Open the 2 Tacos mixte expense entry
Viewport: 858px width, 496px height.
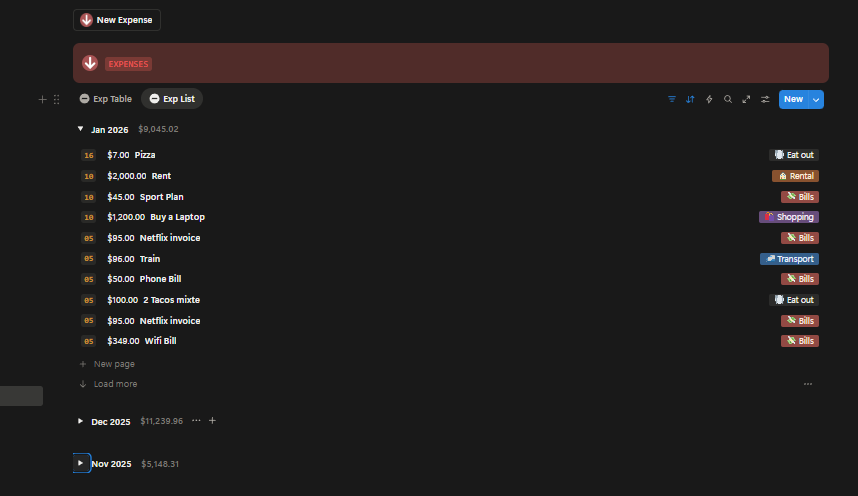point(171,300)
